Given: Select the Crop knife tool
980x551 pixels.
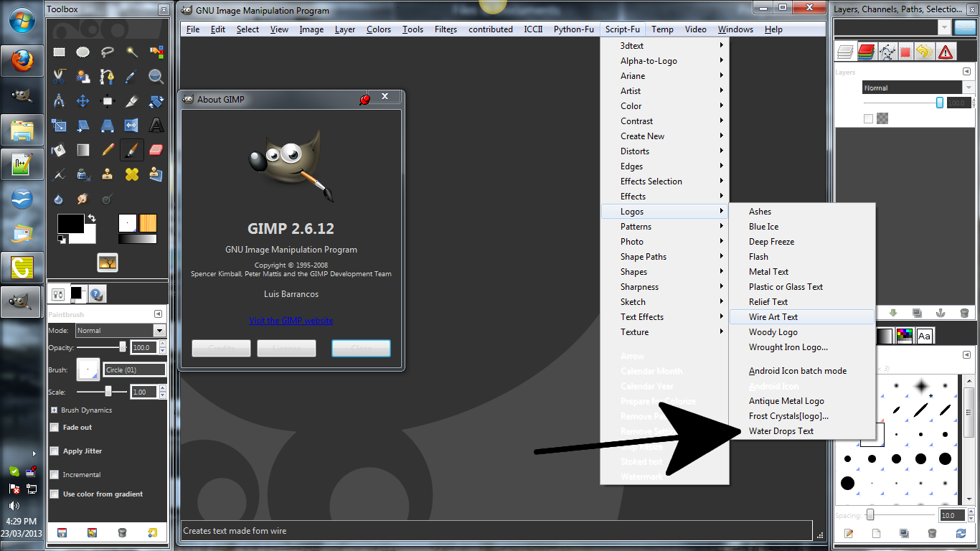Looking at the screenshot, I should tap(132, 100).
